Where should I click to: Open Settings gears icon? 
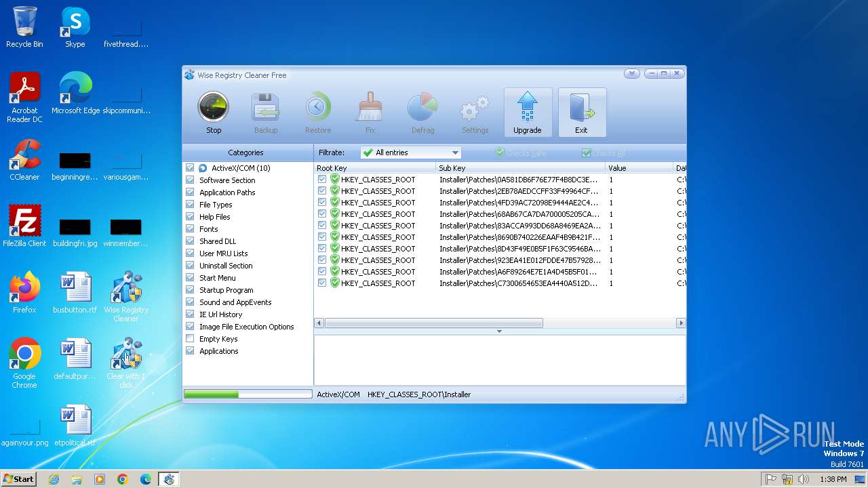point(475,113)
